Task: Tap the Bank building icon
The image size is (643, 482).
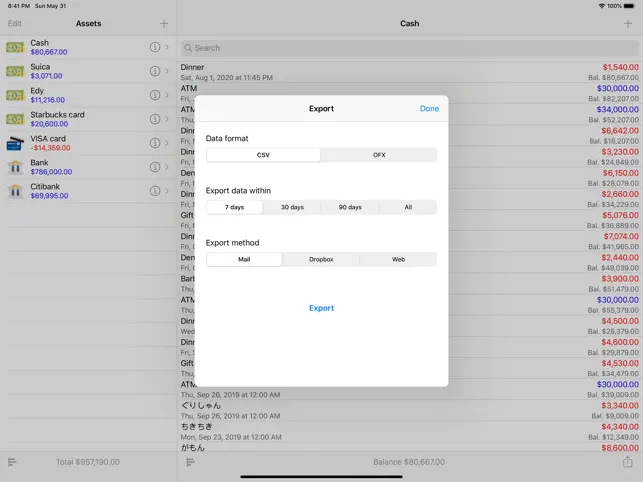Action: point(15,167)
